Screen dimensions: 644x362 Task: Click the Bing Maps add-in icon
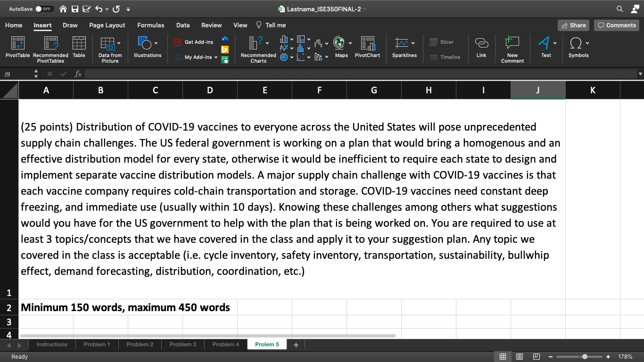pyautogui.click(x=225, y=49)
